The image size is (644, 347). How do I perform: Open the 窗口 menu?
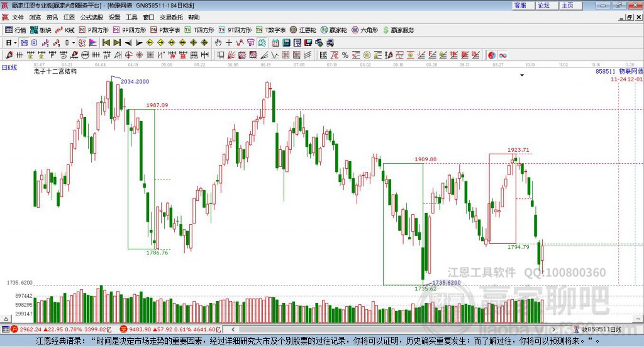tap(148, 17)
